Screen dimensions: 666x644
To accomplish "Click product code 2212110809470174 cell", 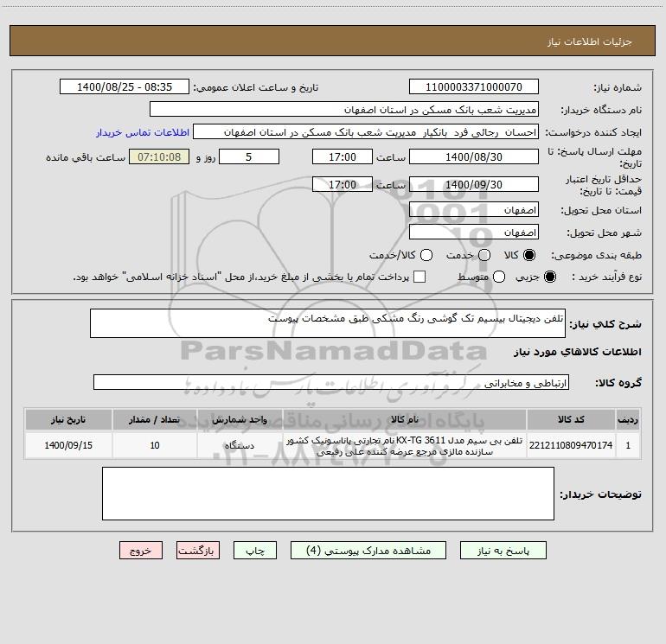I will tap(571, 445).
